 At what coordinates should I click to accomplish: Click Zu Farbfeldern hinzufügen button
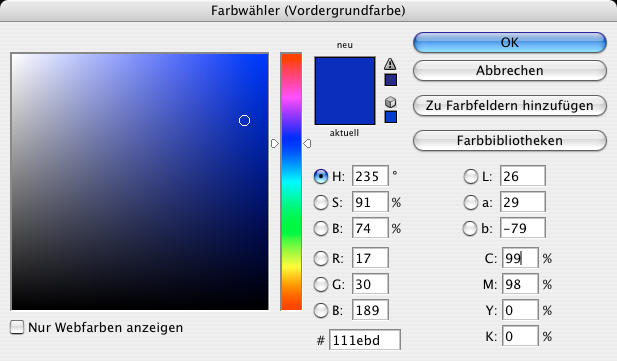510,106
